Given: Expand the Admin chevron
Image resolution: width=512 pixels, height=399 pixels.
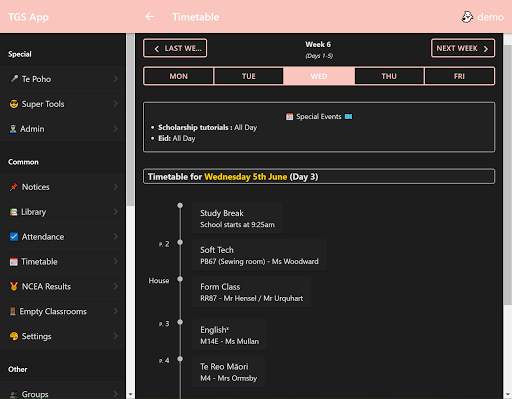Looking at the screenshot, I should 115,129.
